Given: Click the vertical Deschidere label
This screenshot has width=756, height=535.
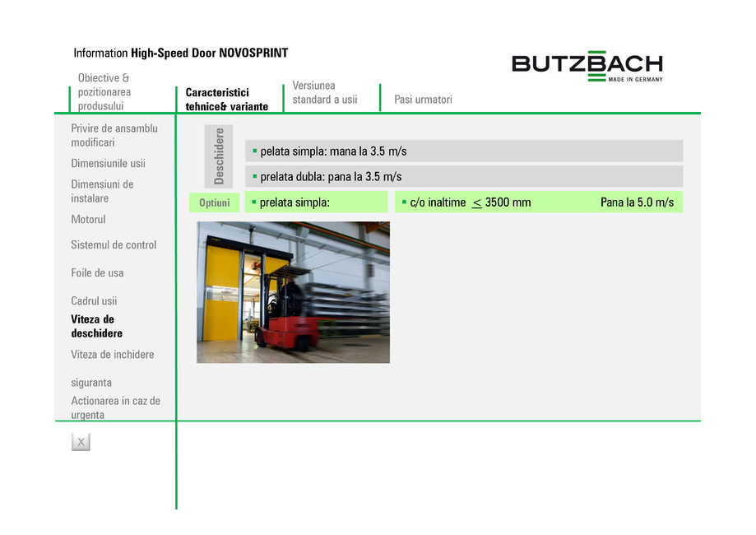Looking at the screenshot, I should (219, 156).
